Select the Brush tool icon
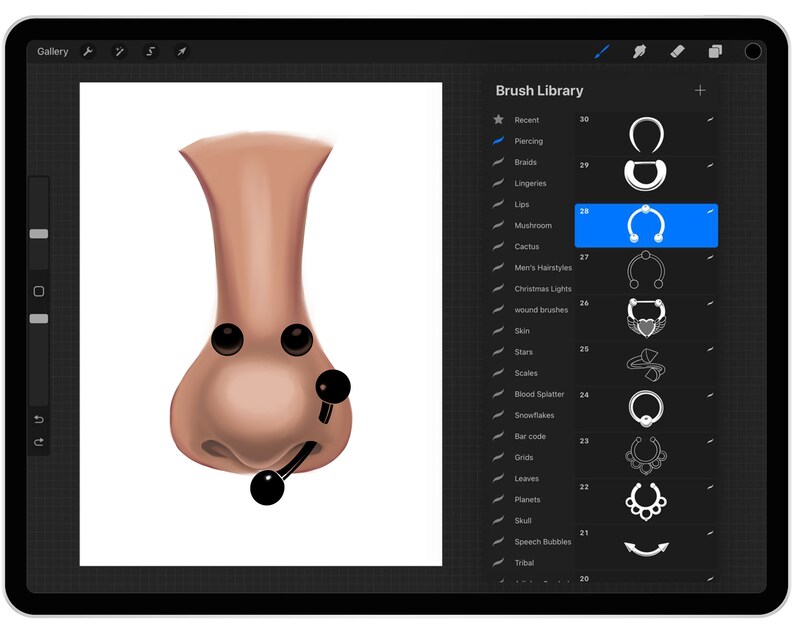Screen dimensions: 794x631 pos(602,51)
